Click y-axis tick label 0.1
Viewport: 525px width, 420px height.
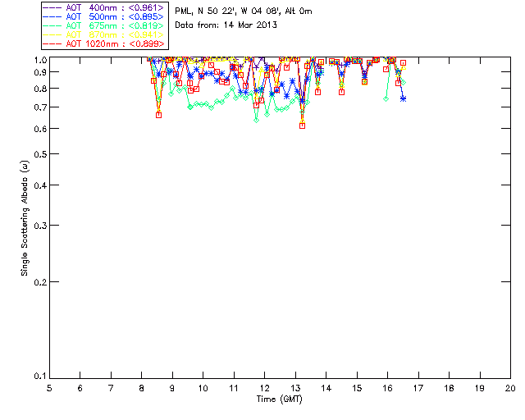pos(40,377)
